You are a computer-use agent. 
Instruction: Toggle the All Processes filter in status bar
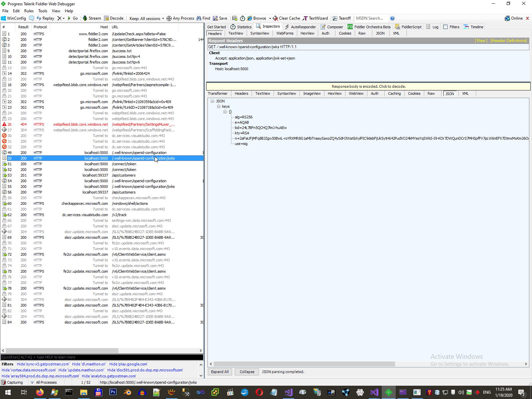coord(44,382)
